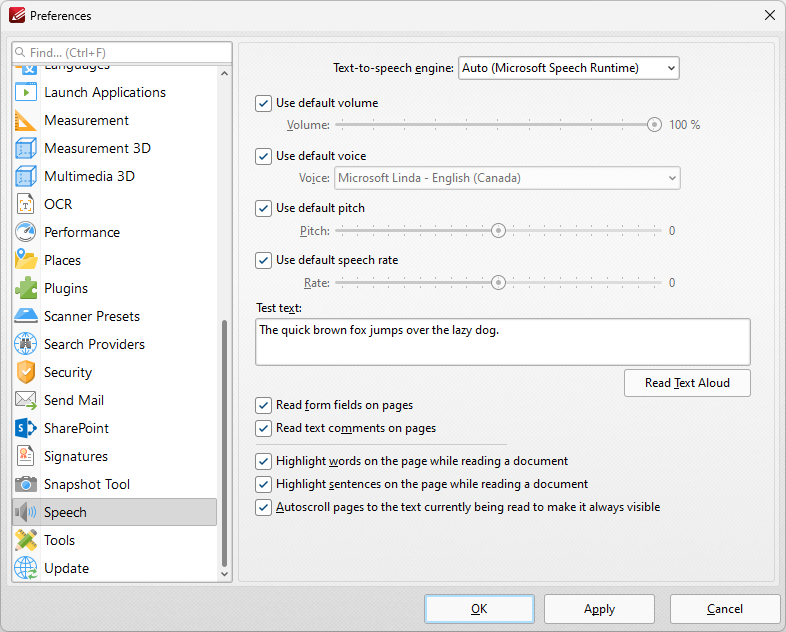This screenshot has width=786, height=632.
Task: Click the category list scrollbar thumb
Action: (225, 443)
